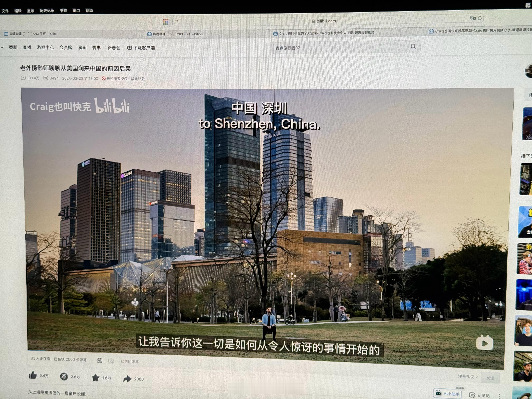Click the search box showing 青春旅行团07
This screenshot has width=532, height=399.
346,47
